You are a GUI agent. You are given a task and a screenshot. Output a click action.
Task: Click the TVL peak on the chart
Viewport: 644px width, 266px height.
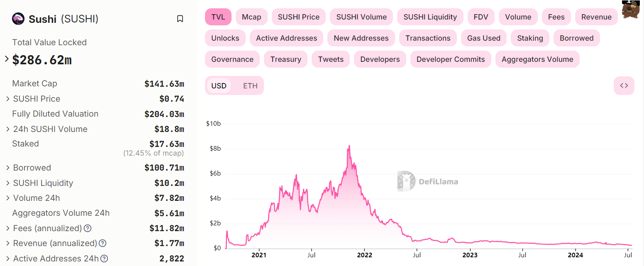(349, 146)
